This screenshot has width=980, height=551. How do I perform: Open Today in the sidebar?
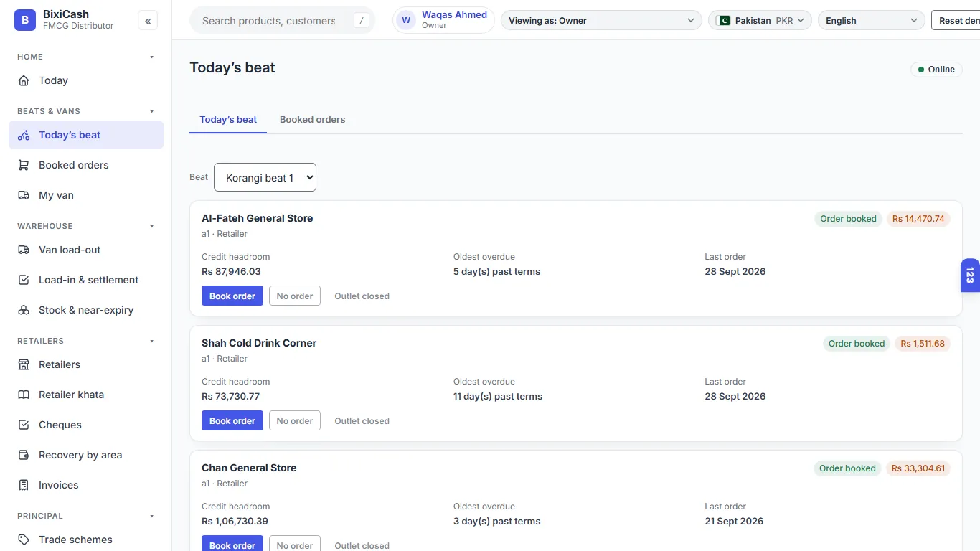point(86,80)
